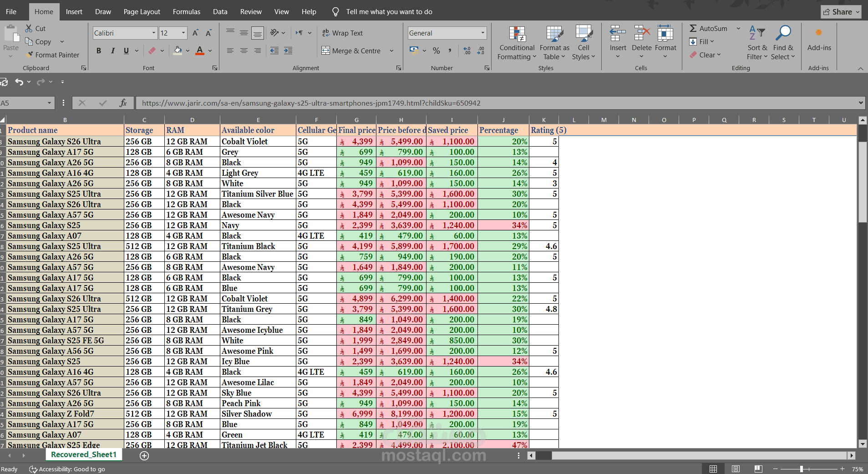Click the Insert Function fx button
Screen dimensions: 868x474
coord(123,103)
